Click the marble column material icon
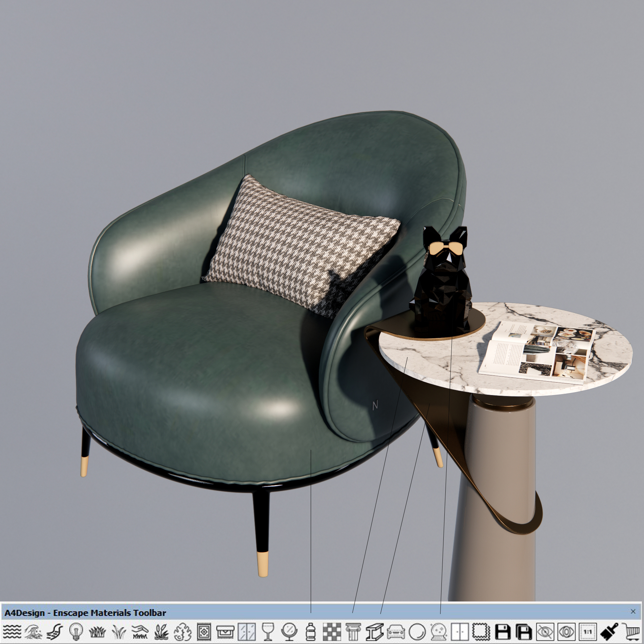This screenshot has height=644, width=644. point(353,631)
